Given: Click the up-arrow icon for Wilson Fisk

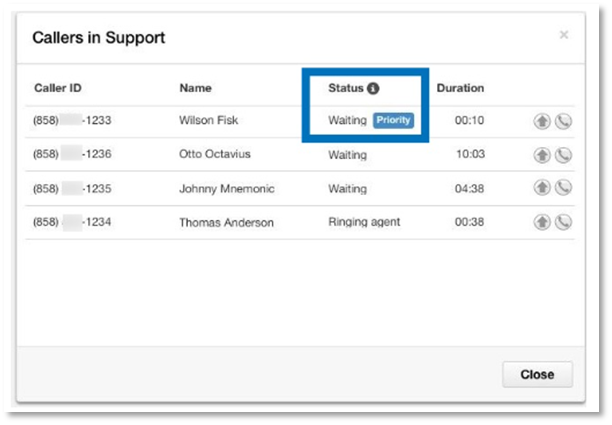Looking at the screenshot, I should (x=542, y=122).
